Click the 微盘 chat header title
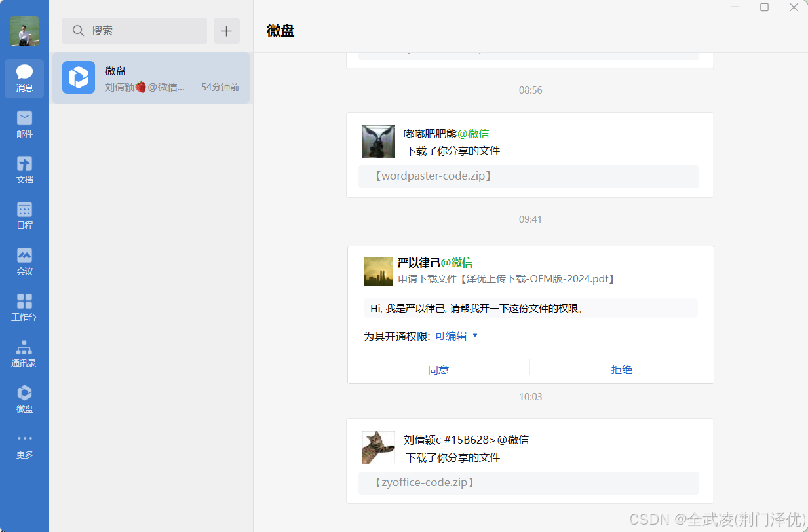This screenshot has width=808, height=532. tap(280, 31)
